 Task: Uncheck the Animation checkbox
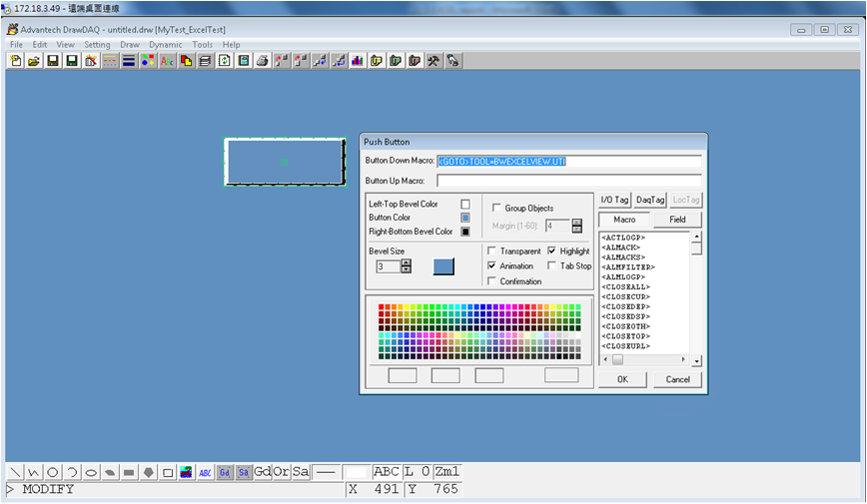pyautogui.click(x=491, y=265)
